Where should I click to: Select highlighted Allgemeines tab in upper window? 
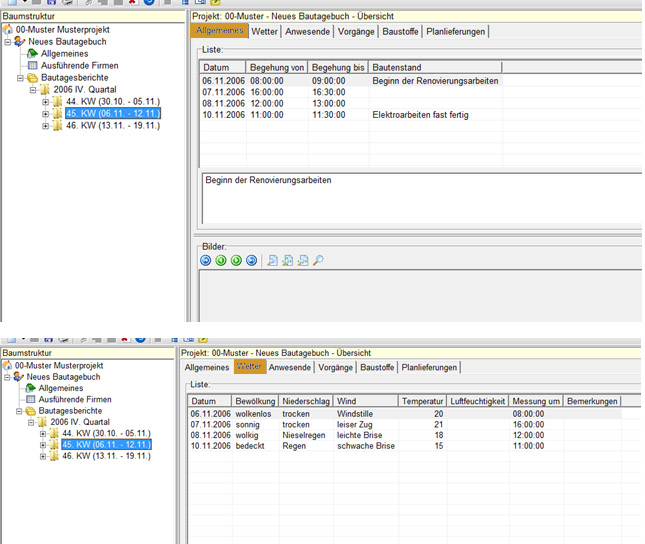point(220,31)
